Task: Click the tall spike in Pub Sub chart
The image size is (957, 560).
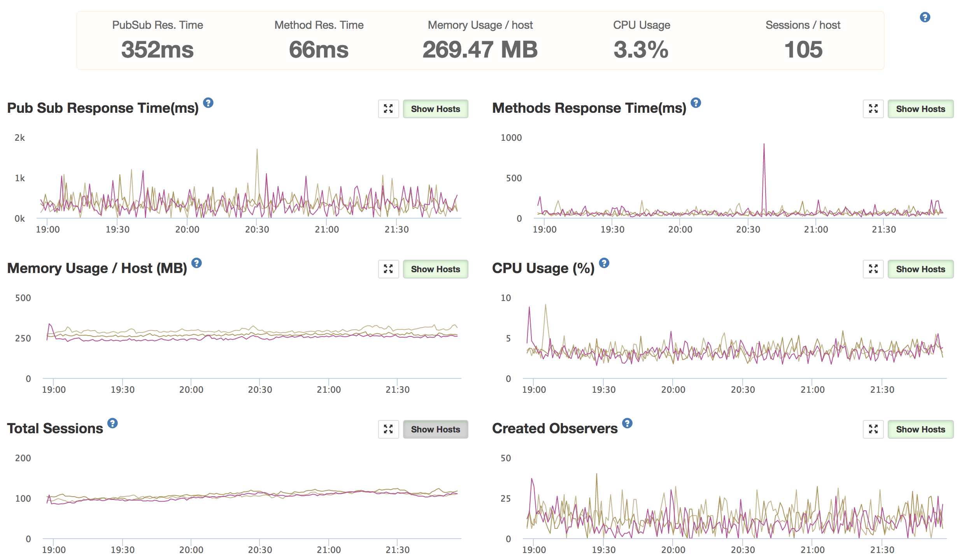Action: [x=257, y=150]
